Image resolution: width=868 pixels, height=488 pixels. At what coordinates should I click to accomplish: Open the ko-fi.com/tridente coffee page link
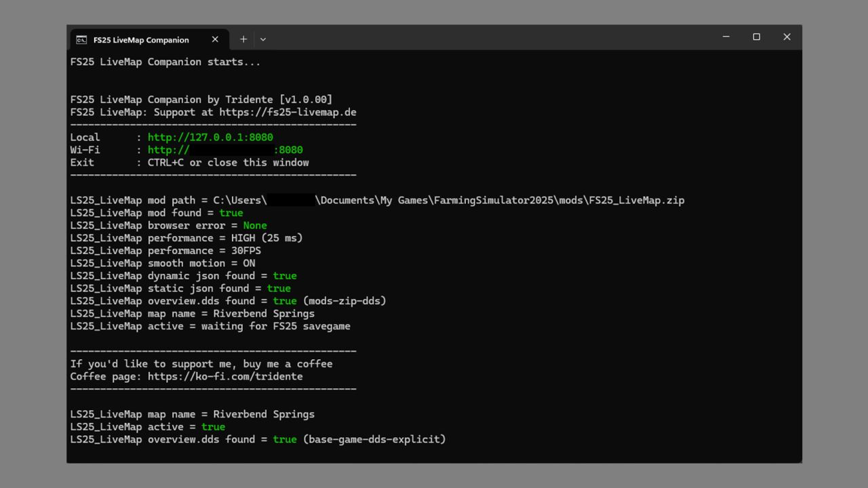tap(225, 376)
